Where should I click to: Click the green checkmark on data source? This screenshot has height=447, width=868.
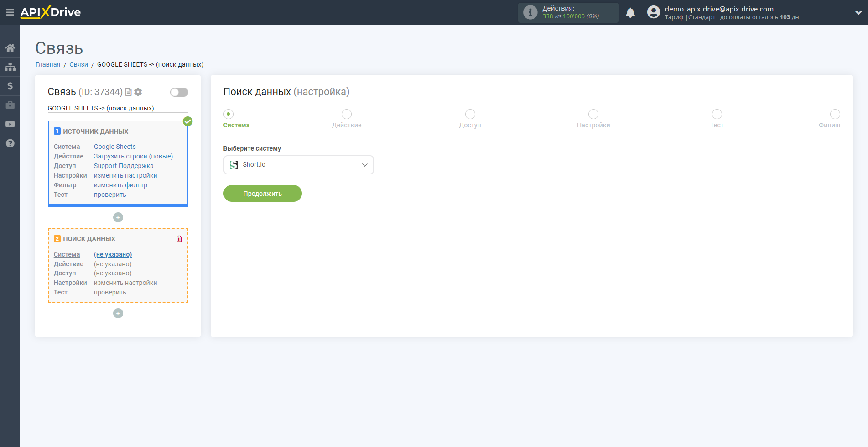(x=187, y=121)
